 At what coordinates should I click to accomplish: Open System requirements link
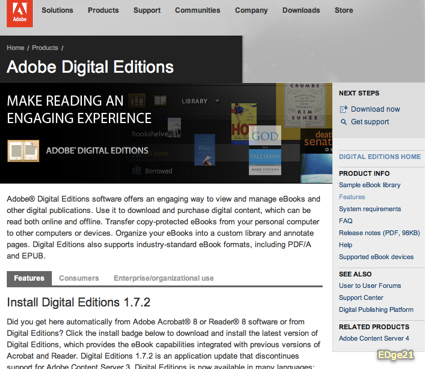[x=370, y=209]
